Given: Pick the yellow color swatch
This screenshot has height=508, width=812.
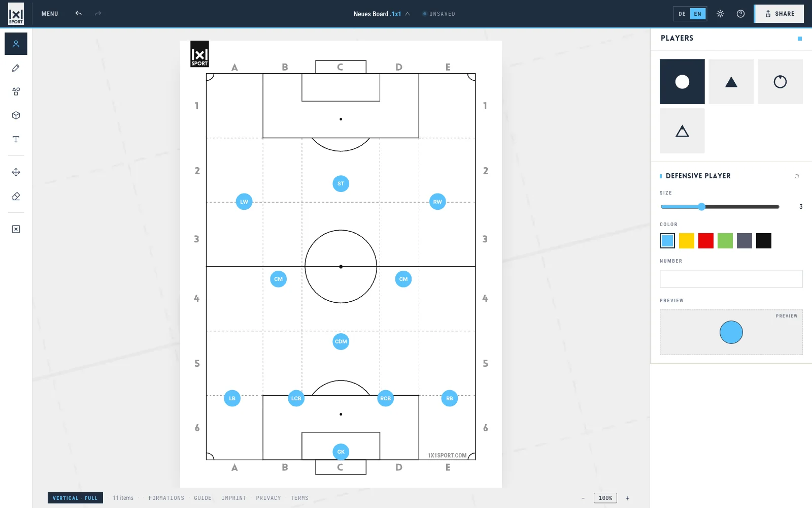Looking at the screenshot, I should click(687, 241).
